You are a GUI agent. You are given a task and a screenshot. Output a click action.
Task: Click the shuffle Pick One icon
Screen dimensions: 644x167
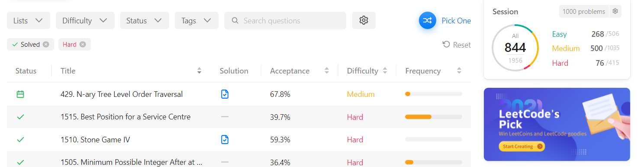click(427, 20)
